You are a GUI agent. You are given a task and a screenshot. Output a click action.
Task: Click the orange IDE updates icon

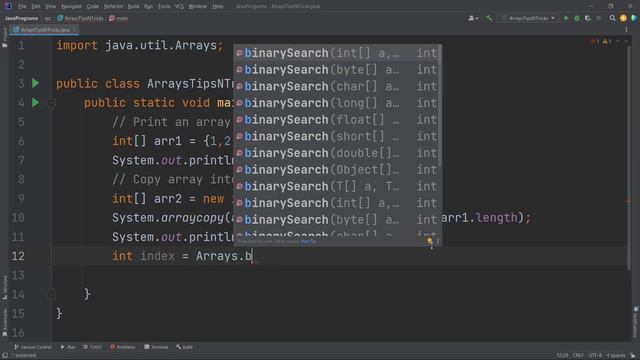[623, 18]
